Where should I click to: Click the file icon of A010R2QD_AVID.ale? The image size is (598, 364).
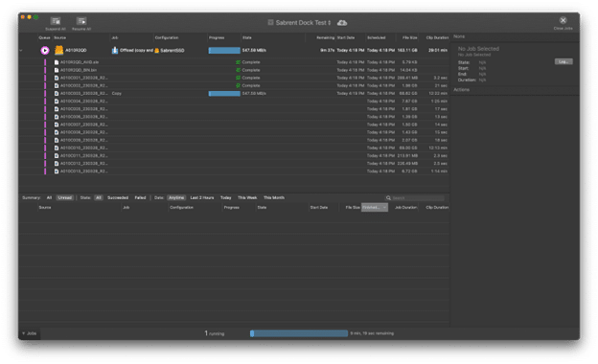pos(57,62)
